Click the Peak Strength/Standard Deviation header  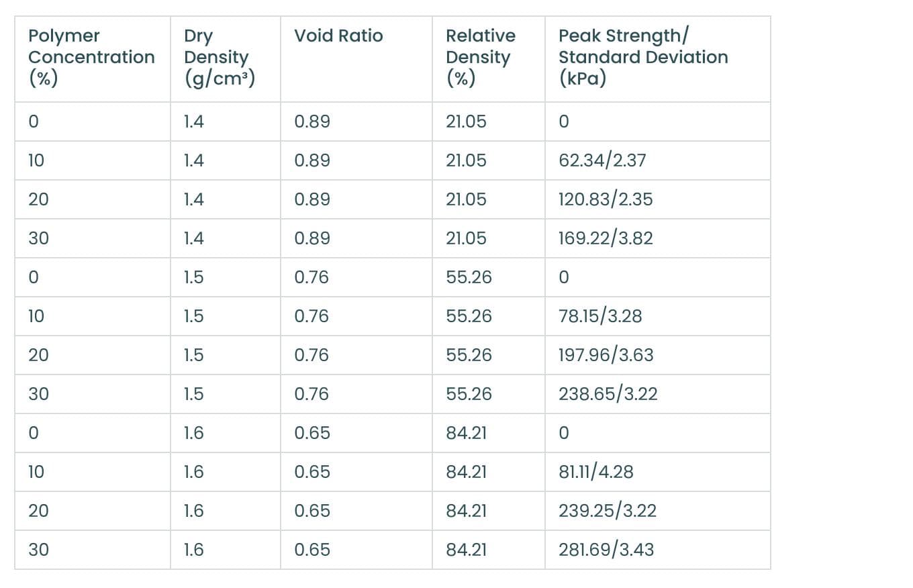[x=643, y=57]
